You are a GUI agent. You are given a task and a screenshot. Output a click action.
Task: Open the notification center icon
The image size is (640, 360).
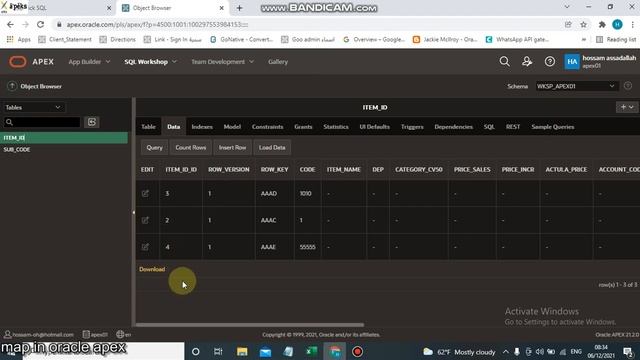tap(628, 351)
